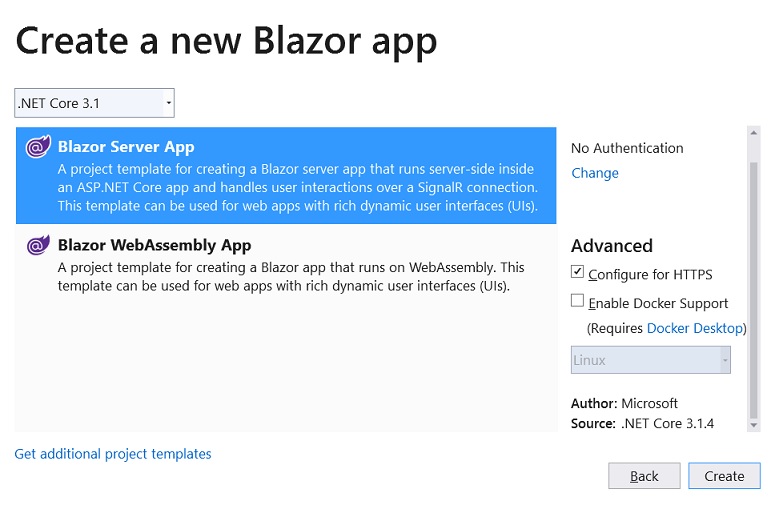Open the Docker Desktop link

(x=694, y=328)
